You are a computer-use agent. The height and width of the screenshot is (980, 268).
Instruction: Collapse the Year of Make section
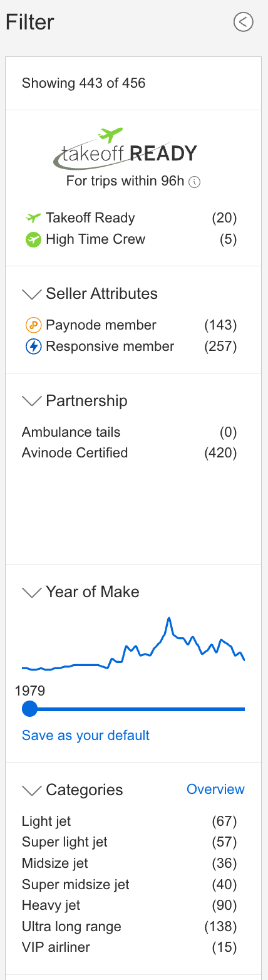(31, 592)
